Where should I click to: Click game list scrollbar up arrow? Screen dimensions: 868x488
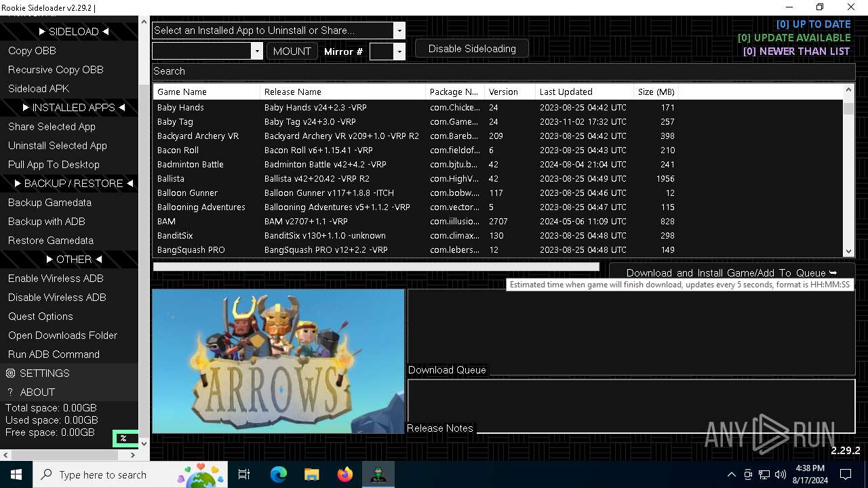848,90
